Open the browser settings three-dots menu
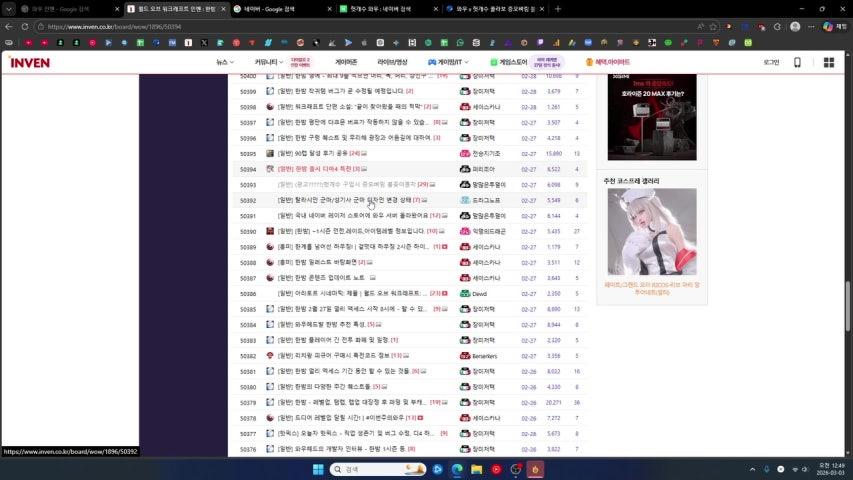The width and height of the screenshot is (853, 480). 811,27
